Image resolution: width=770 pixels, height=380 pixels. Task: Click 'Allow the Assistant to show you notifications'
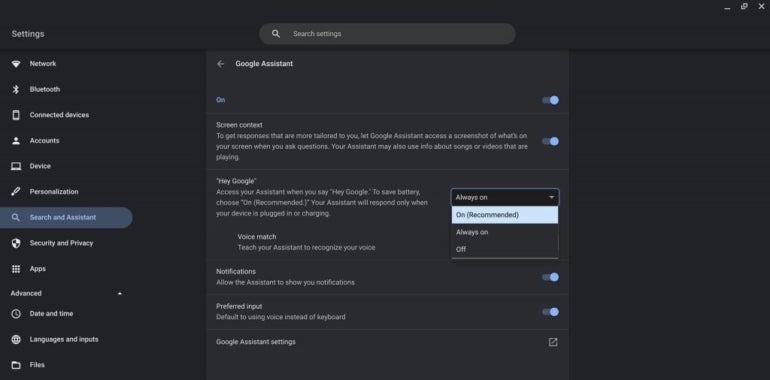(285, 283)
